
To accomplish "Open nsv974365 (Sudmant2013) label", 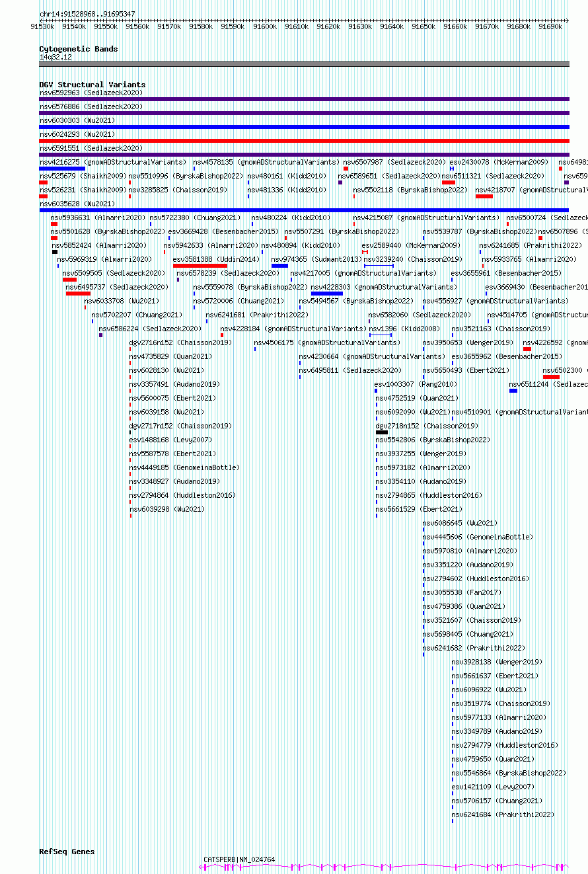I will point(316,259).
